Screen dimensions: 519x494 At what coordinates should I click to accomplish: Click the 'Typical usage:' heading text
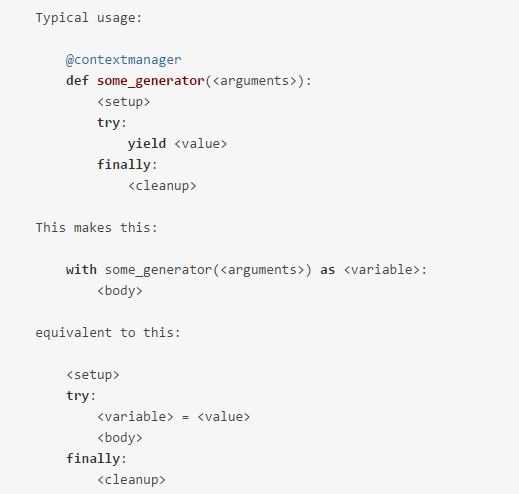(x=89, y=18)
